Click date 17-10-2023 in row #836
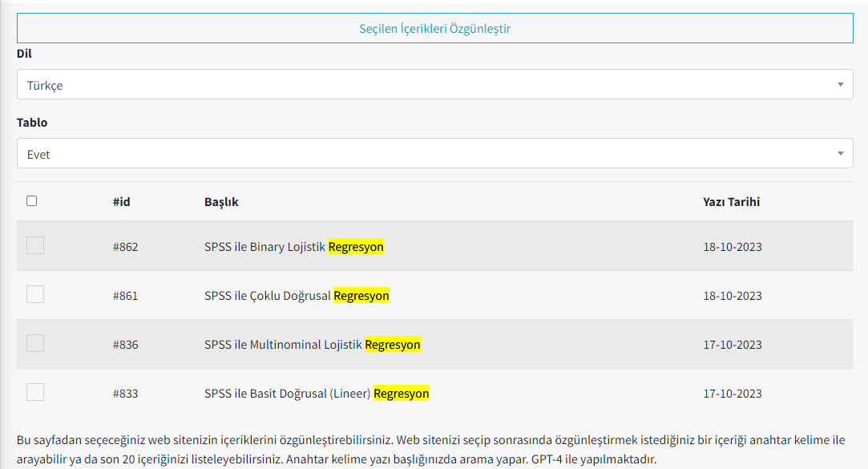 (x=733, y=345)
